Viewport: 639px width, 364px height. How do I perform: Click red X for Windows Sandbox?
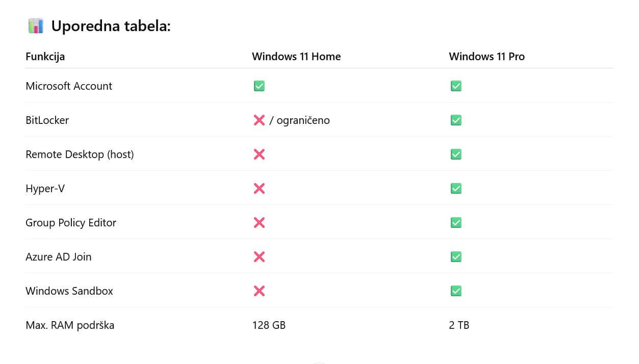point(259,291)
